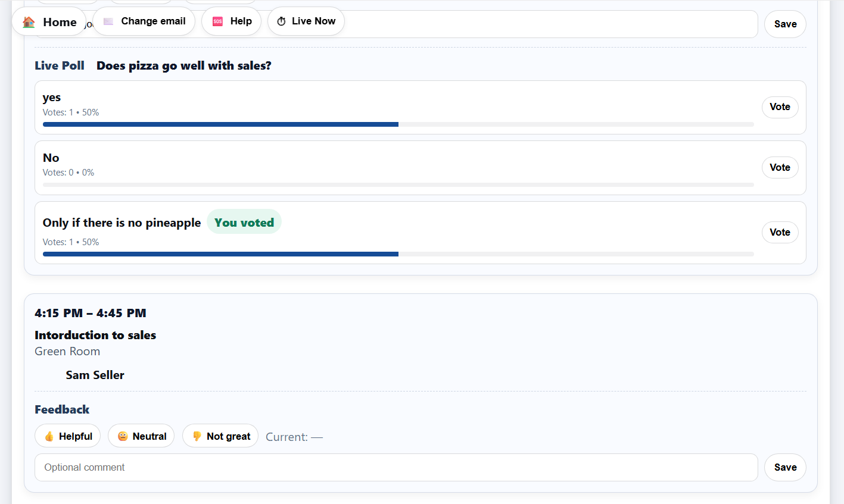Screen dimensions: 844x504
Task: Toggle the Not great feedback rating
Action: tap(220, 436)
